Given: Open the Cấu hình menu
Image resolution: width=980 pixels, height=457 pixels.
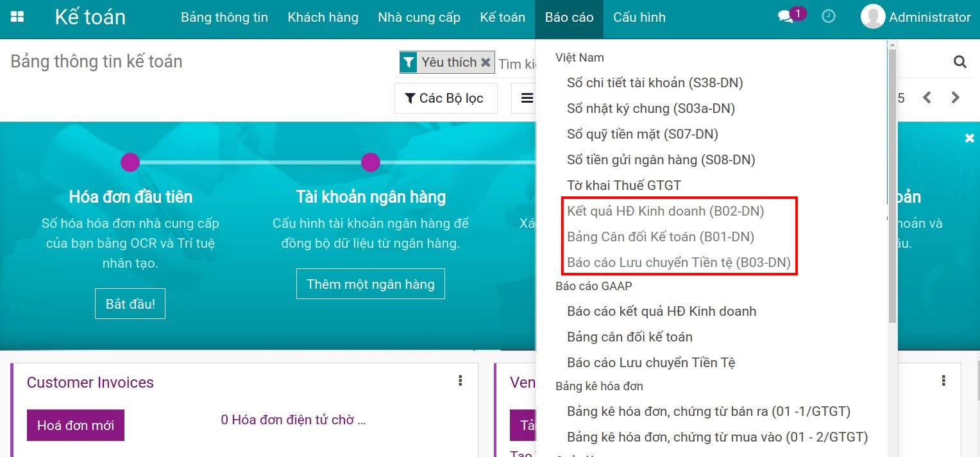Looking at the screenshot, I should (639, 17).
